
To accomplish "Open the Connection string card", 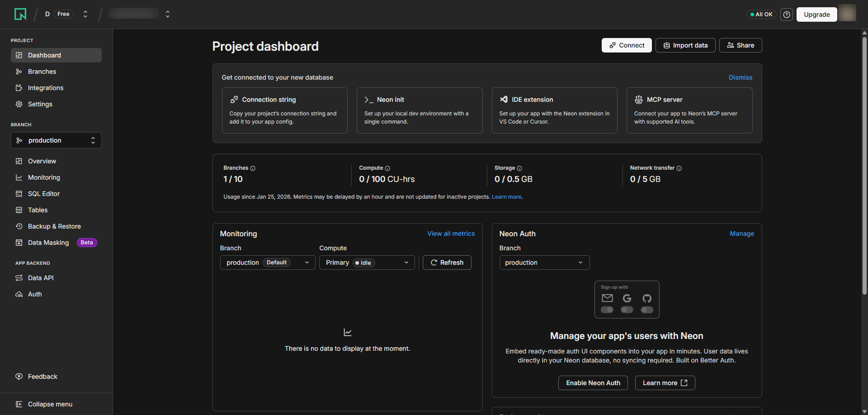I will tap(284, 110).
